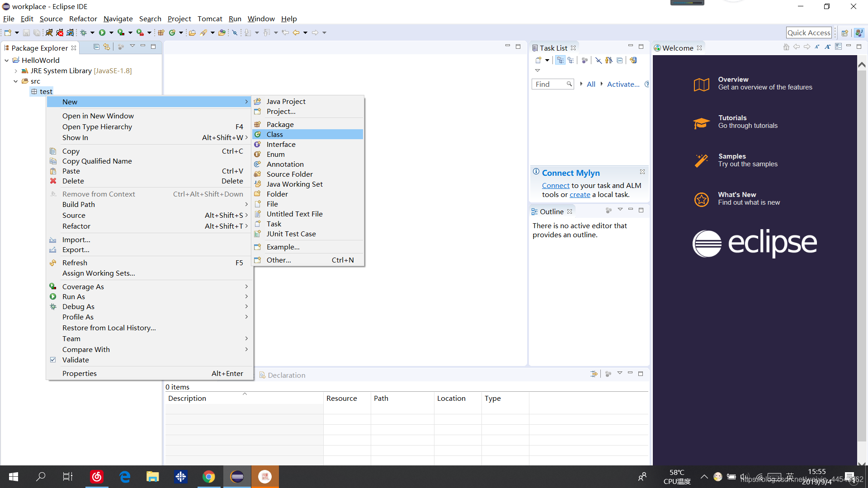Viewport: 868px width, 488px height.
Task: Click the Stop Tomcat icon
Action: pyautogui.click(x=60, y=33)
